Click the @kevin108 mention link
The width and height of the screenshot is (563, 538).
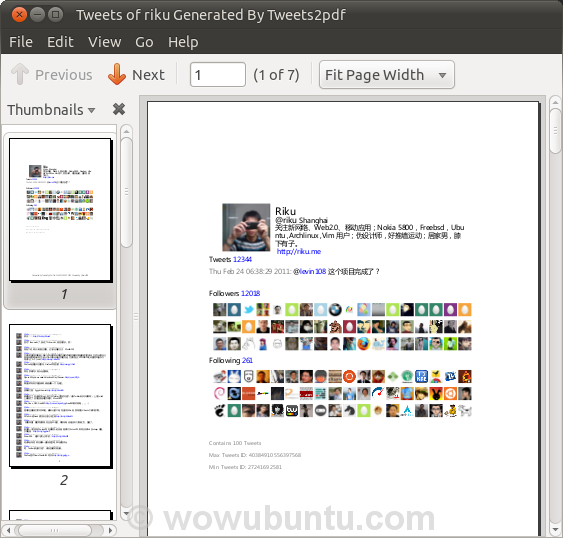[x=310, y=272]
